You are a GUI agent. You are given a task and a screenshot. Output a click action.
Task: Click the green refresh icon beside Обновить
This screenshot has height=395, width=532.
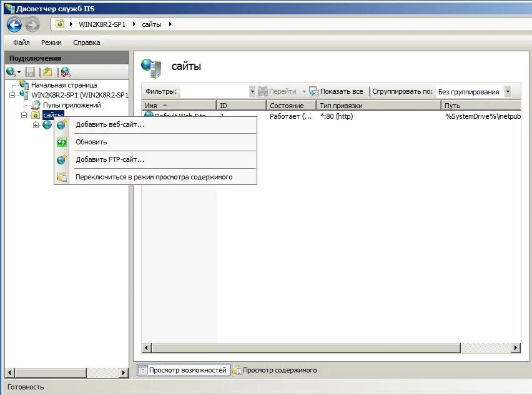coord(62,142)
